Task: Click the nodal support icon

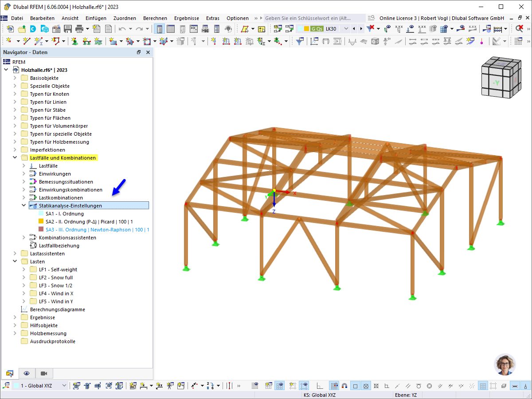Action: pos(74,41)
